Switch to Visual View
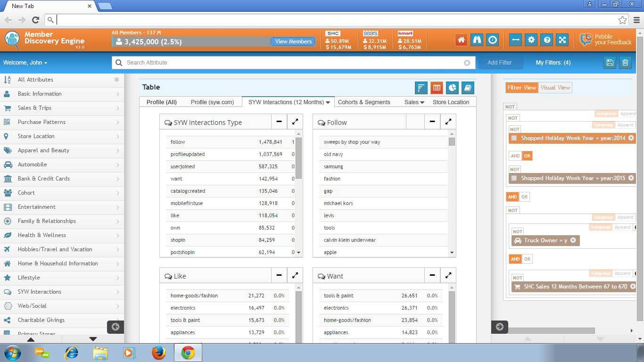Viewport: 644px width, 362px height. [x=555, y=88]
